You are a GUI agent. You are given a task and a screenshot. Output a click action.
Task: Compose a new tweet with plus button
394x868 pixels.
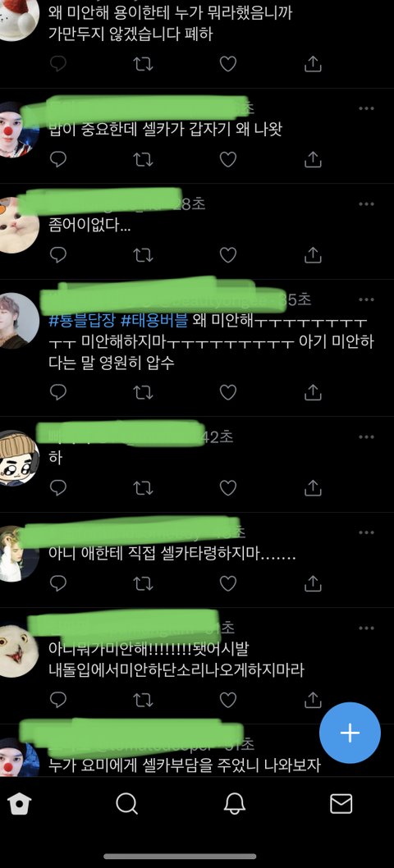click(x=350, y=733)
